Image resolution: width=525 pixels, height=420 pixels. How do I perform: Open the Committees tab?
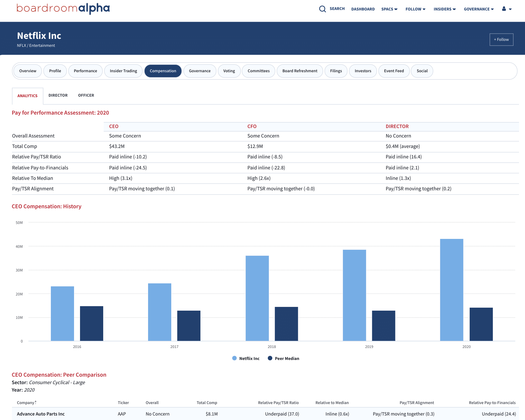click(x=259, y=71)
